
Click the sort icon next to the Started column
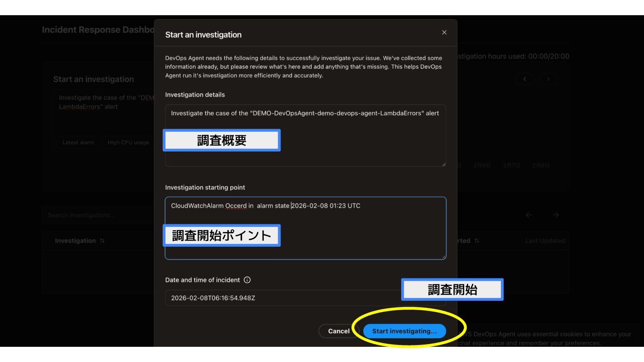click(477, 240)
